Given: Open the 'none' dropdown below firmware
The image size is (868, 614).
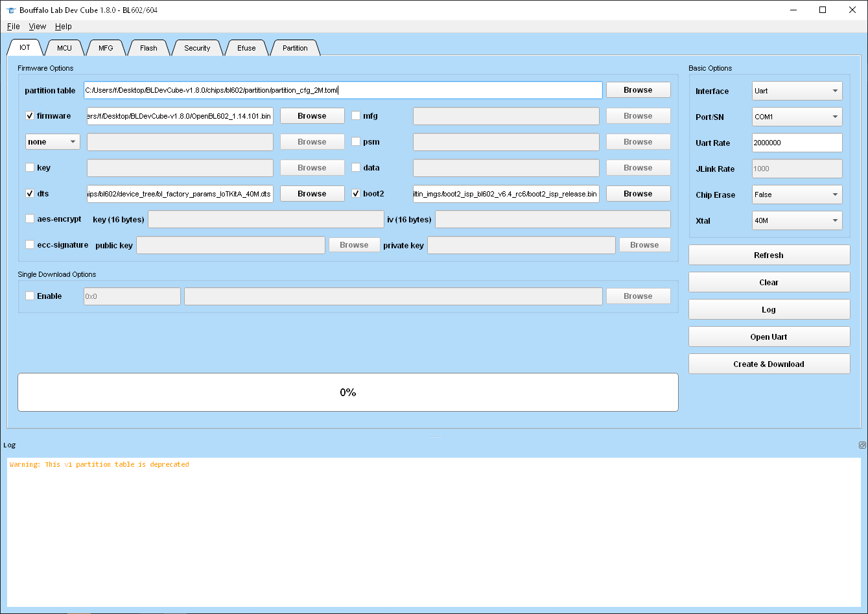Looking at the screenshot, I should point(53,142).
